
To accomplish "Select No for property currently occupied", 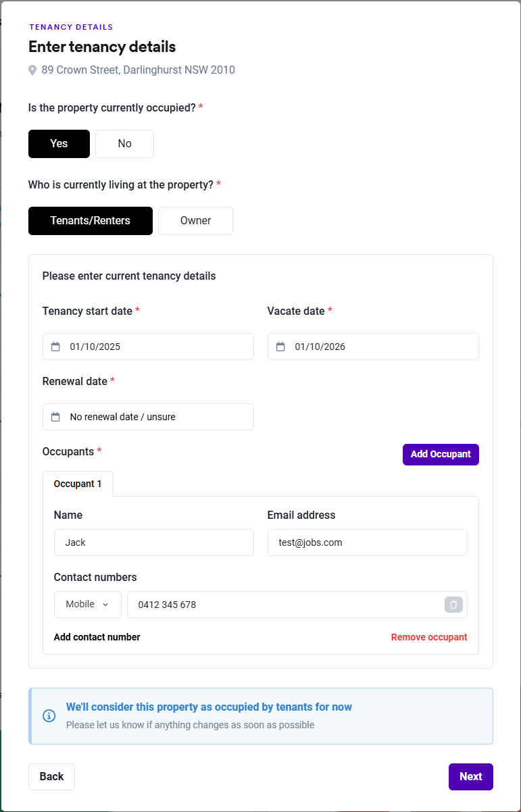I will [124, 144].
